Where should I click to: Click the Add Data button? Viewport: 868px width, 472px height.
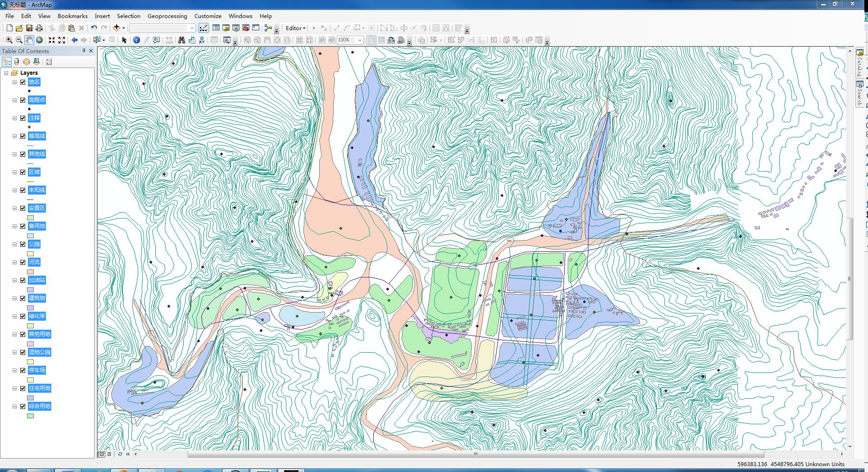point(116,28)
